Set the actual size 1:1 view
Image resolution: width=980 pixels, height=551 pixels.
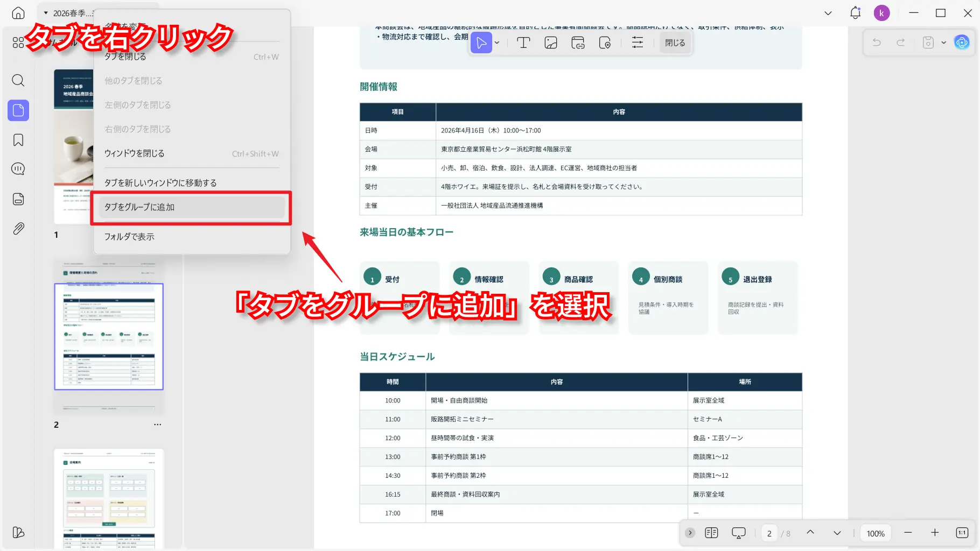(962, 533)
